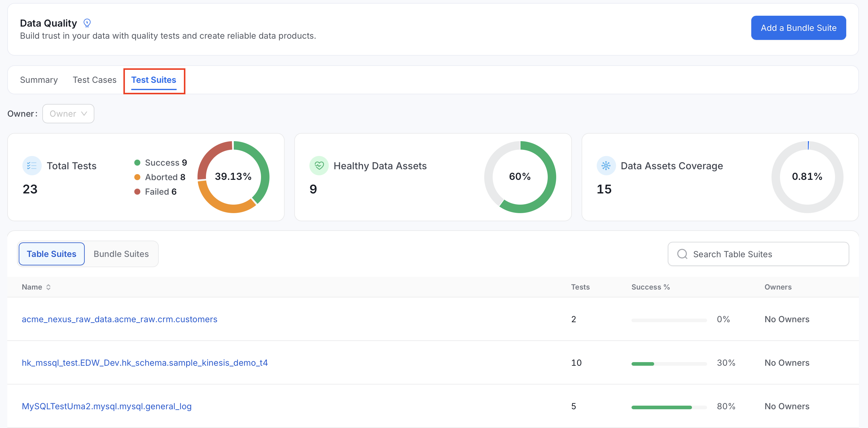Switch to Bundle Suites view
This screenshot has width=868, height=428.
[x=121, y=254]
